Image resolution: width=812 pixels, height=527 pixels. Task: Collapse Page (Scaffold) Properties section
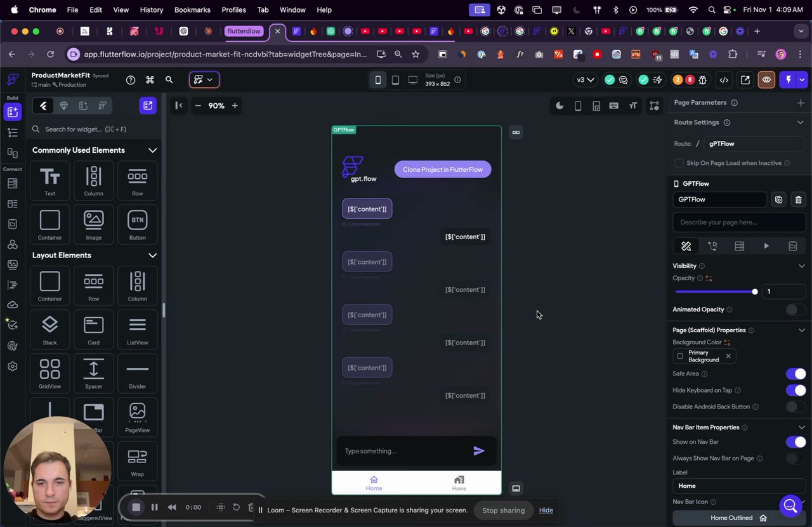tap(801, 330)
